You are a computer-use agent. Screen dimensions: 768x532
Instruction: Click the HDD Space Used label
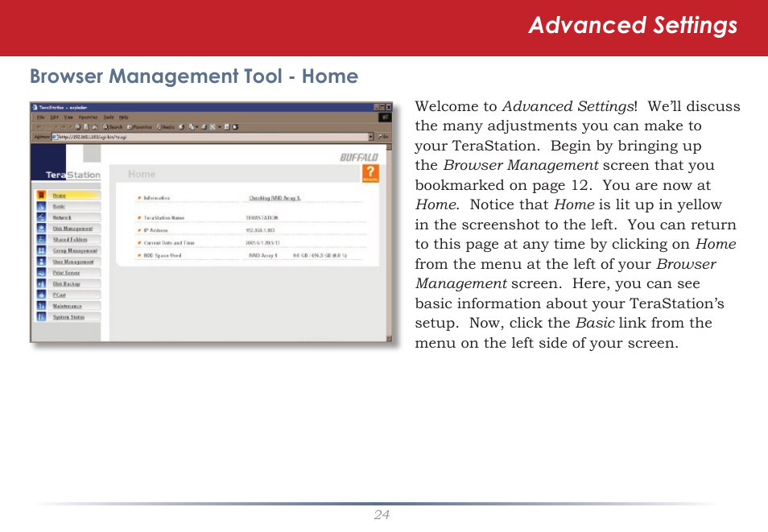pos(162,256)
